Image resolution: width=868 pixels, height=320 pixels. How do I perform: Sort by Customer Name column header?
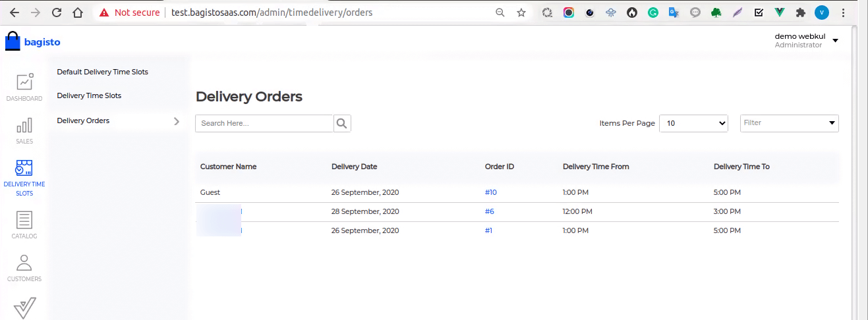point(229,167)
